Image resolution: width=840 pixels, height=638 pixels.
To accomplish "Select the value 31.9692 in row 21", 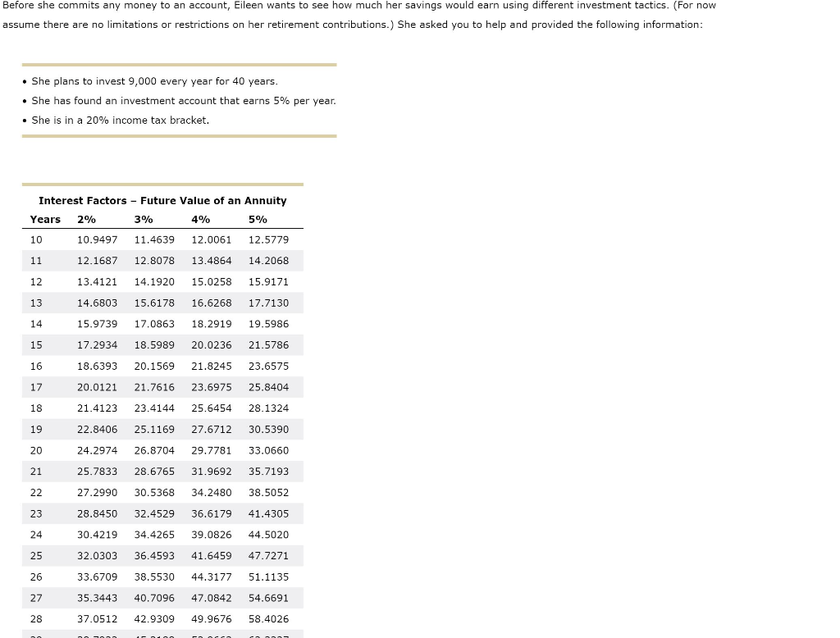I will pos(212,472).
